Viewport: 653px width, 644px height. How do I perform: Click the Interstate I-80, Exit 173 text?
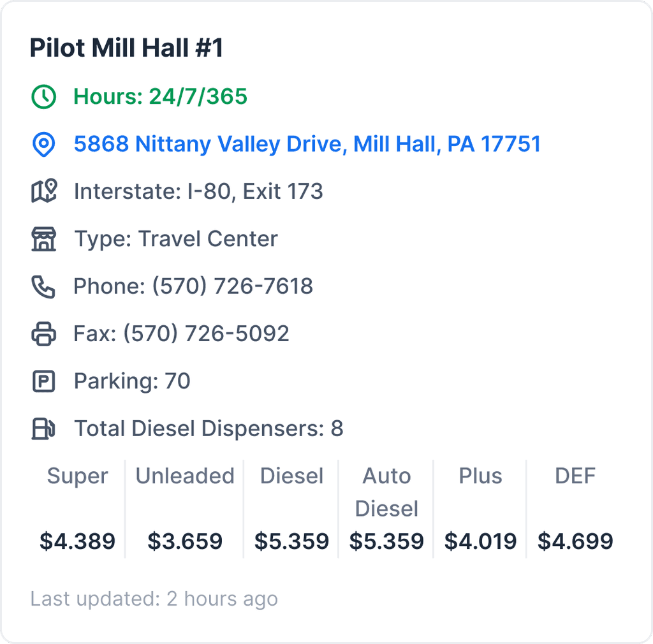[x=198, y=191]
